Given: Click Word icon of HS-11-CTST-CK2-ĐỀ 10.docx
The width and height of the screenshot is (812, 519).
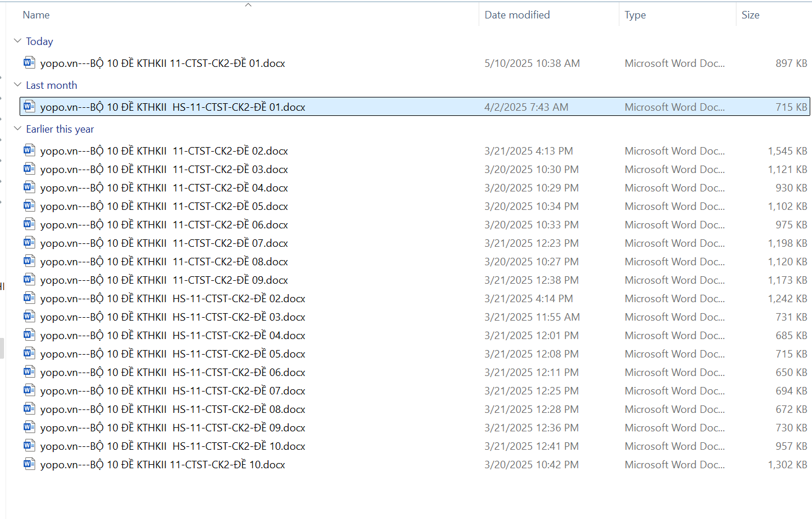Looking at the screenshot, I should click(x=29, y=445).
